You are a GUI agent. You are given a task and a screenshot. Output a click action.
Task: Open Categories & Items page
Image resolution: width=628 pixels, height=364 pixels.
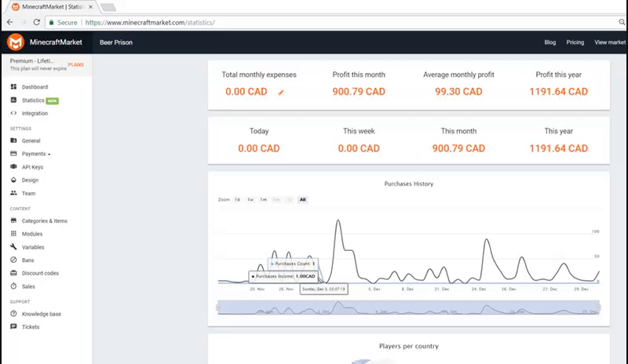click(45, 220)
